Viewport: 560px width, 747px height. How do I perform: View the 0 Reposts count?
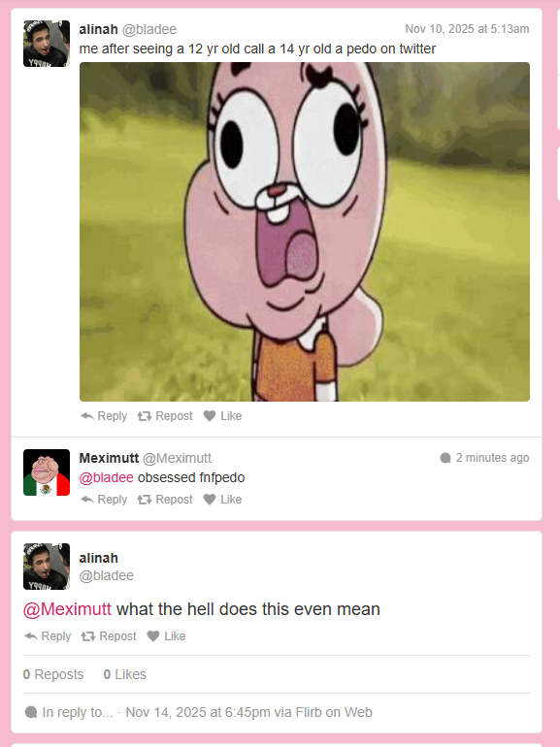point(53,674)
